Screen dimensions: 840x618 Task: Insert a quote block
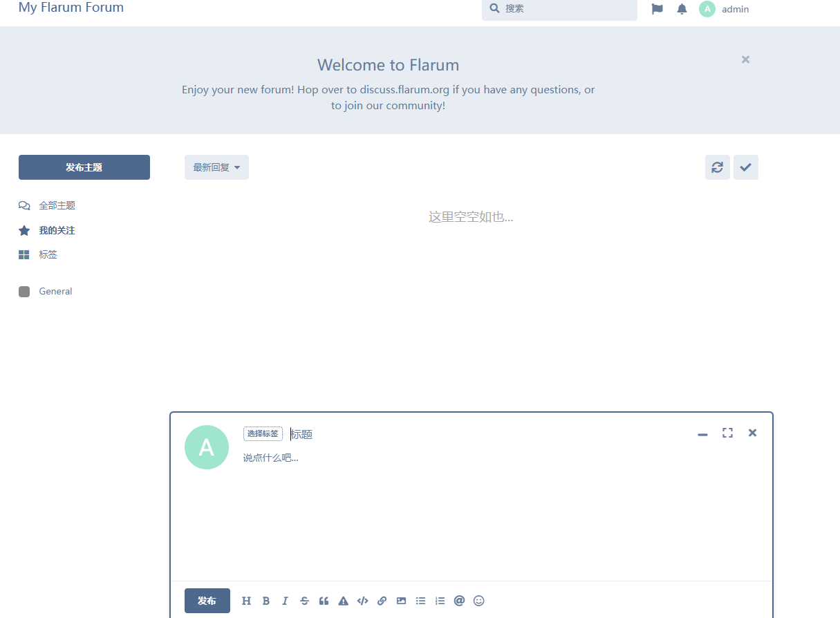(324, 601)
